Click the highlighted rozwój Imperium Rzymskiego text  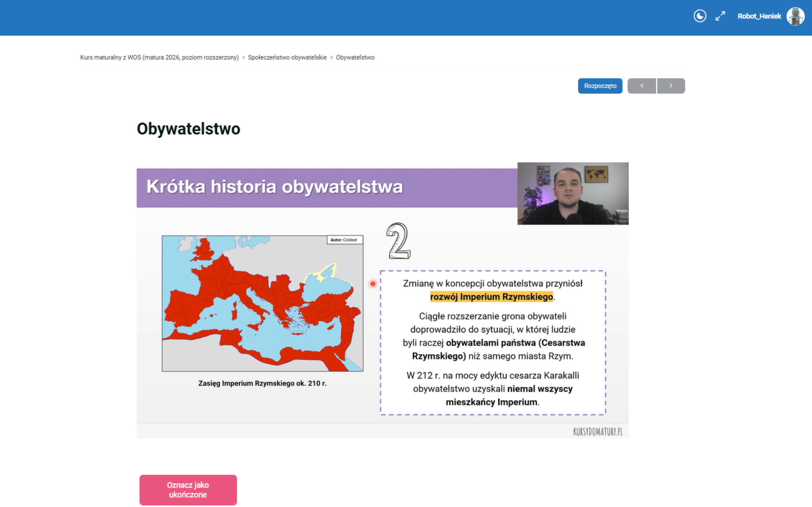[x=491, y=297]
